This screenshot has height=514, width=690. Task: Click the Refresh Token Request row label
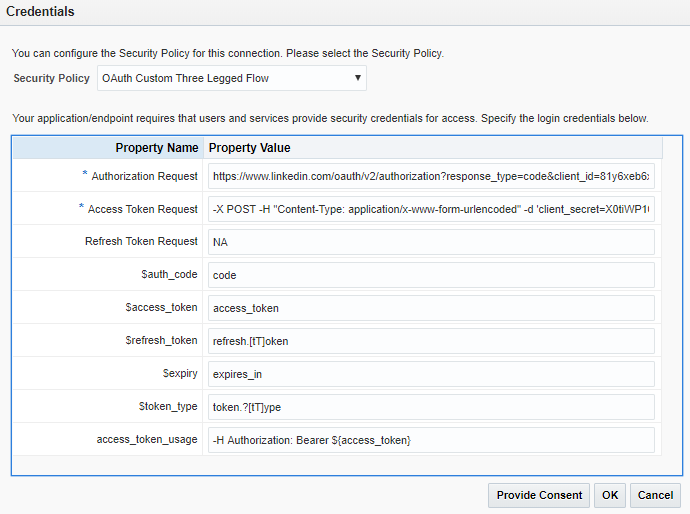coord(141,242)
